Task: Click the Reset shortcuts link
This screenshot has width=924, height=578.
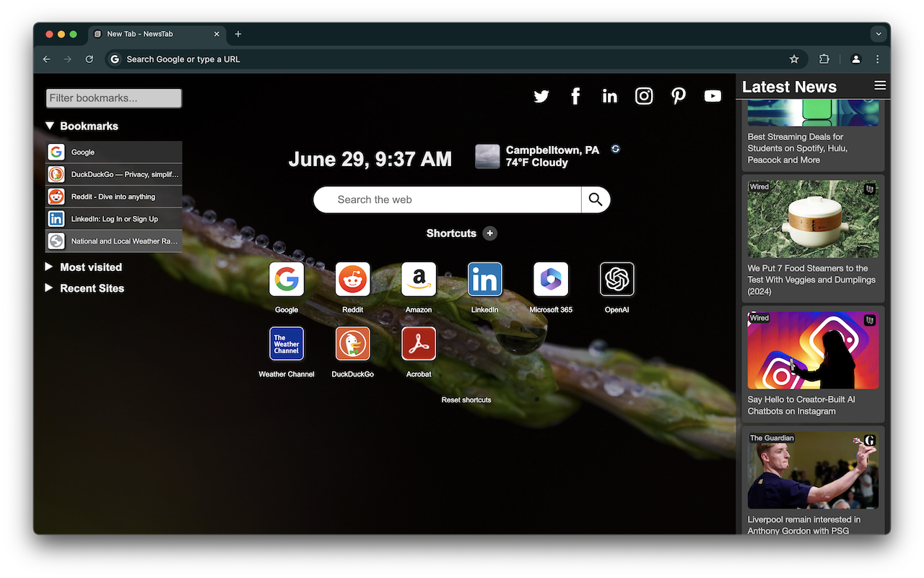Action: [466, 400]
